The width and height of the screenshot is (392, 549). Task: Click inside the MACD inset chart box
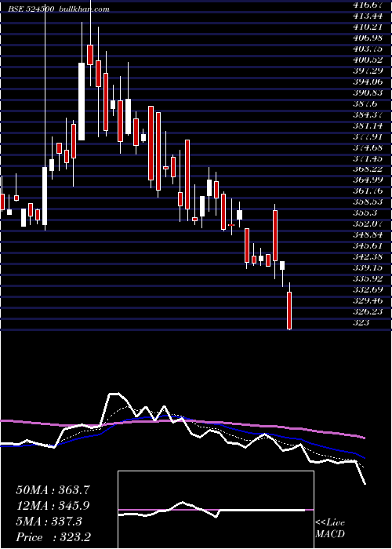tap(216, 510)
